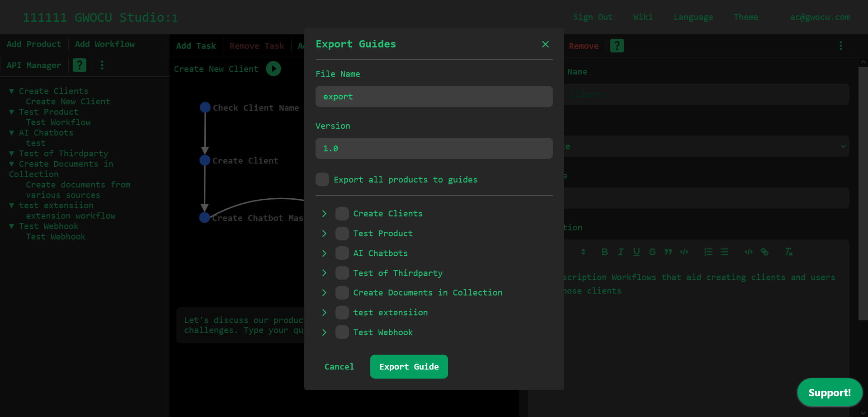Image resolution: width=868 pixels, height=417 pixels.
Task: Click the File Name input field
Action: coord(434,97)
